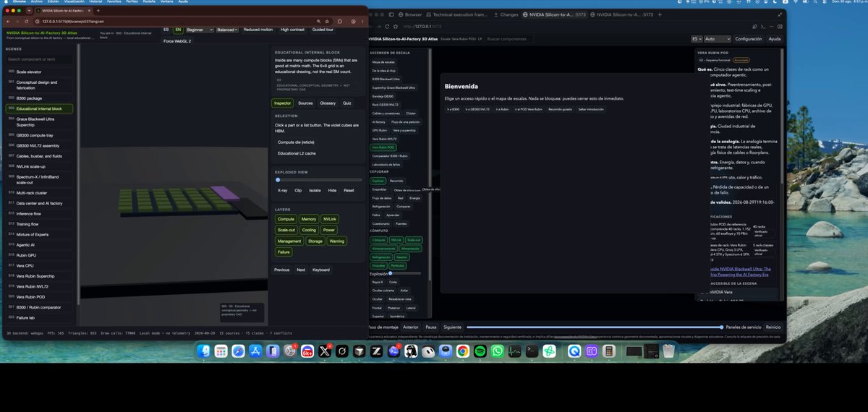Image resolution: width=868 pixels, height=412 pixels.
Task: Open Calculator from the Dock
Action: 608,351
